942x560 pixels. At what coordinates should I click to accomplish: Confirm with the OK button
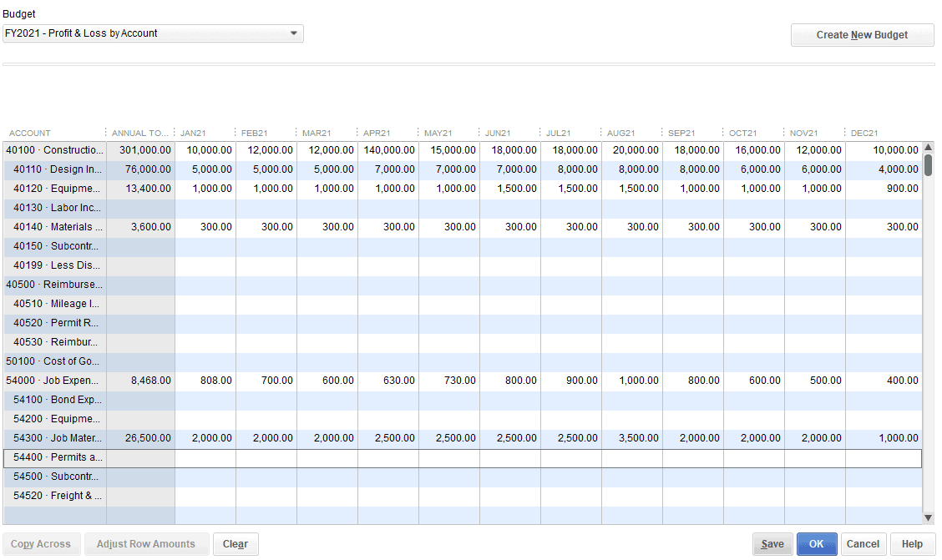(x=817, y=544)
